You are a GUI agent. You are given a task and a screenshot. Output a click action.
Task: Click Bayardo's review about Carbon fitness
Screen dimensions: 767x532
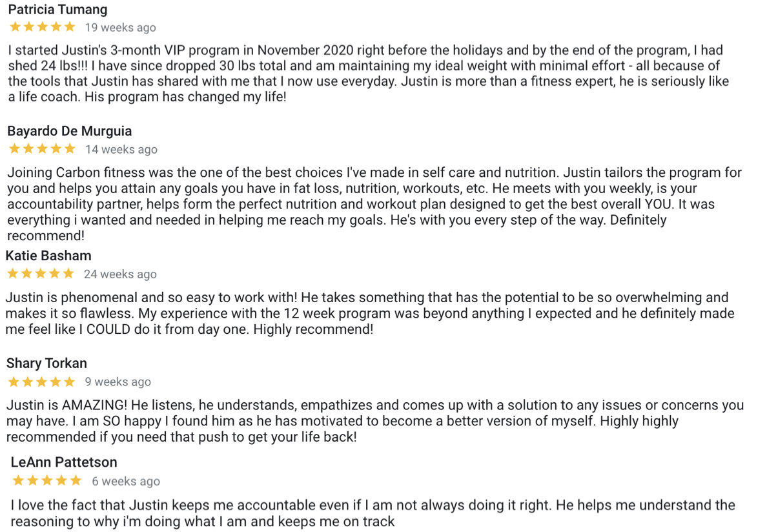(374, 204)
